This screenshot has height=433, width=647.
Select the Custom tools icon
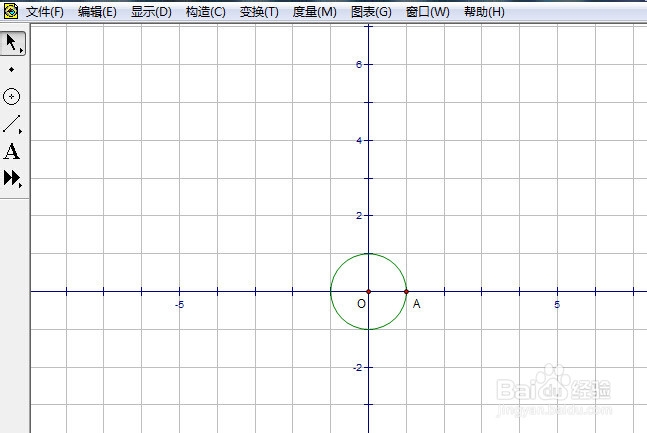pyautogui.click(x=11, y=178)
